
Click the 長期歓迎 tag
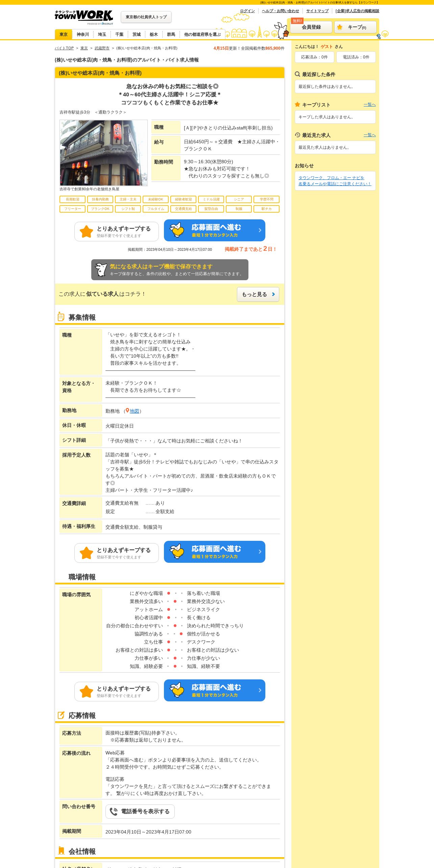tap(73, 199)
